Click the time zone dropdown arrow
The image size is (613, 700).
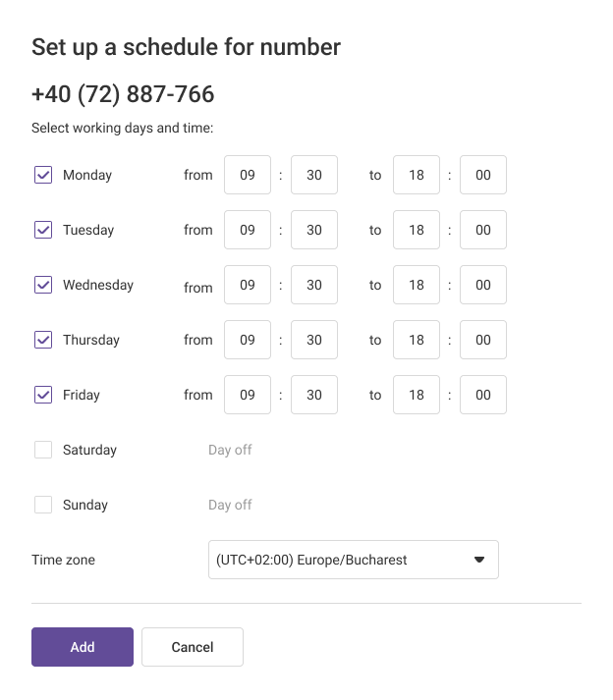point(479,560)
